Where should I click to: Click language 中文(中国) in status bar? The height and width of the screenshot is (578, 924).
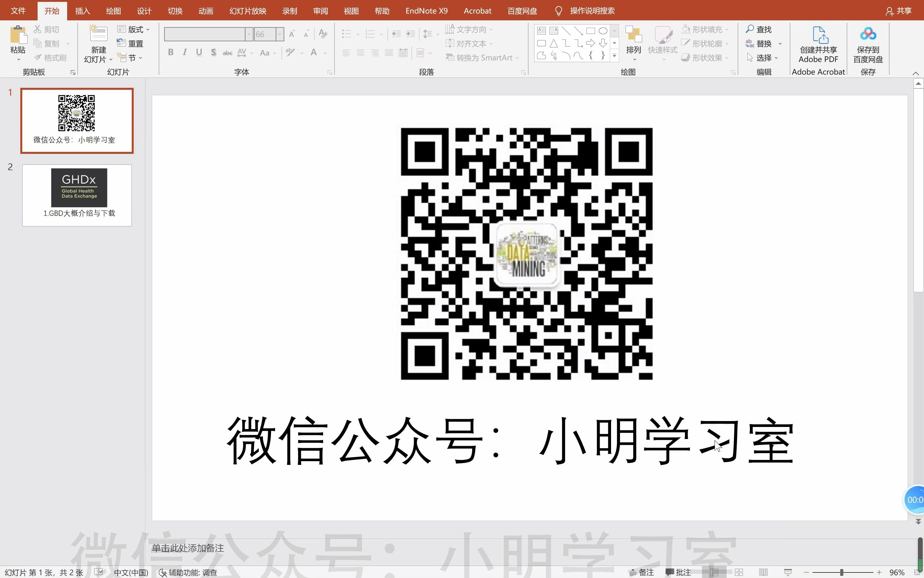pyautogui.click(x=131, y=572)
